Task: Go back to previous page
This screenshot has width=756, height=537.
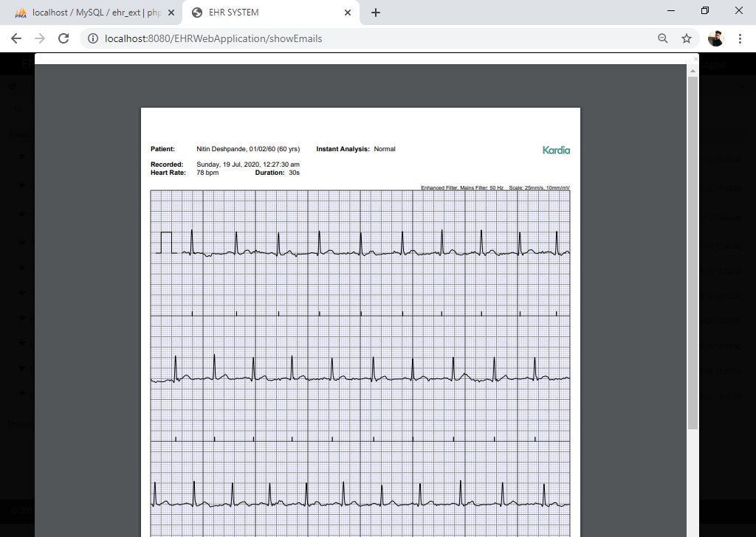Action: pos(16,38)
